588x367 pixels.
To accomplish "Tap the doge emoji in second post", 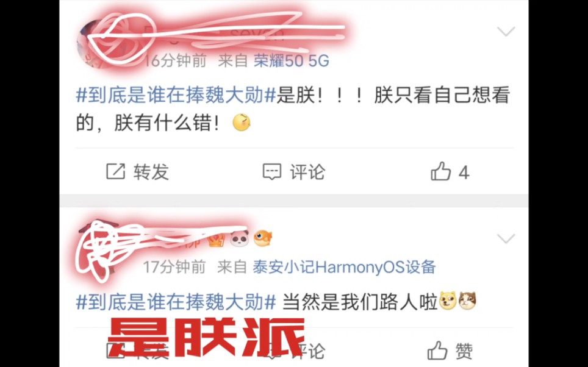I will [x=448, y=301].
